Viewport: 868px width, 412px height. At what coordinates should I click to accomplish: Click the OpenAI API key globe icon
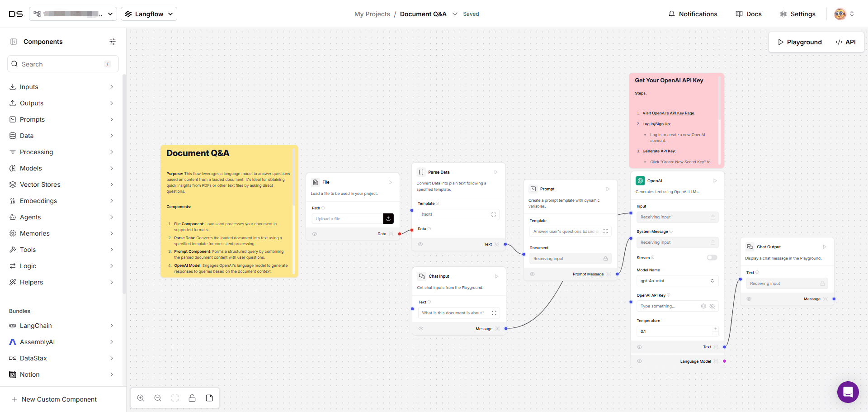703,306
